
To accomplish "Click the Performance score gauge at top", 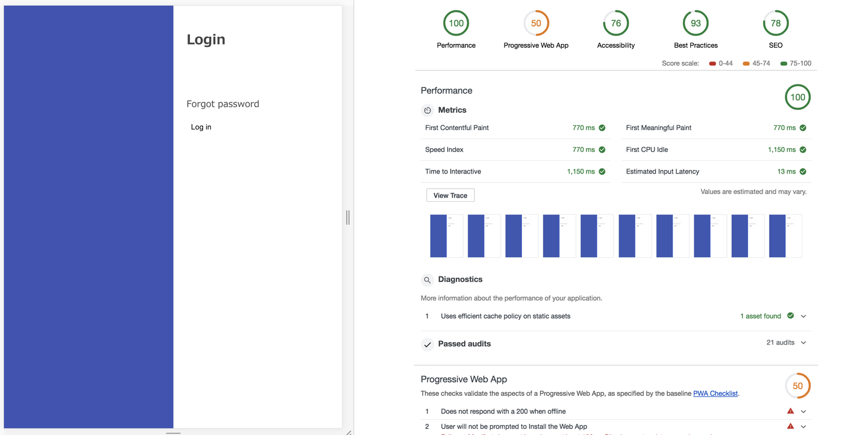I will [x=456, y=23].
